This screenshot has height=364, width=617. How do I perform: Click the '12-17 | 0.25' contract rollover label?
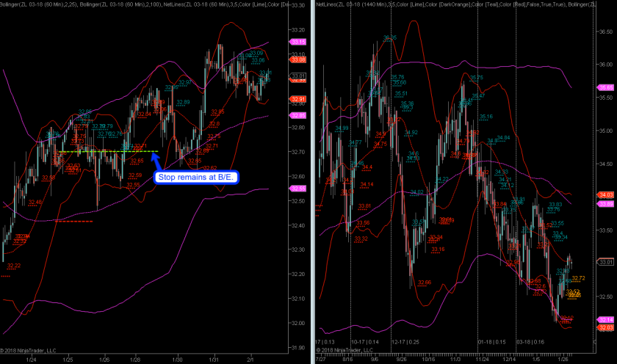(405, 342)
